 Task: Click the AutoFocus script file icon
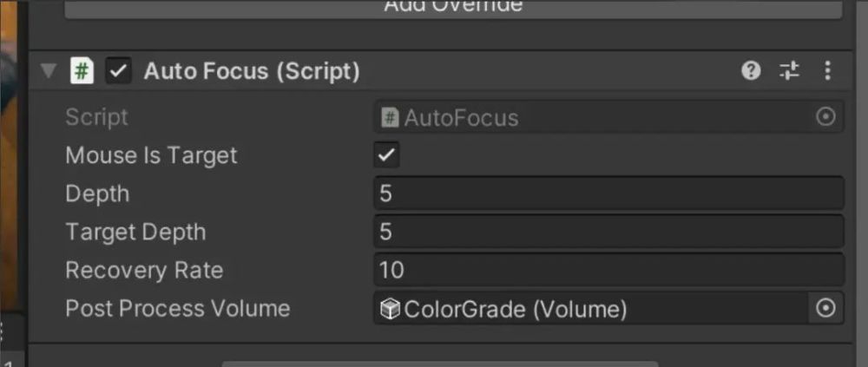391,117
